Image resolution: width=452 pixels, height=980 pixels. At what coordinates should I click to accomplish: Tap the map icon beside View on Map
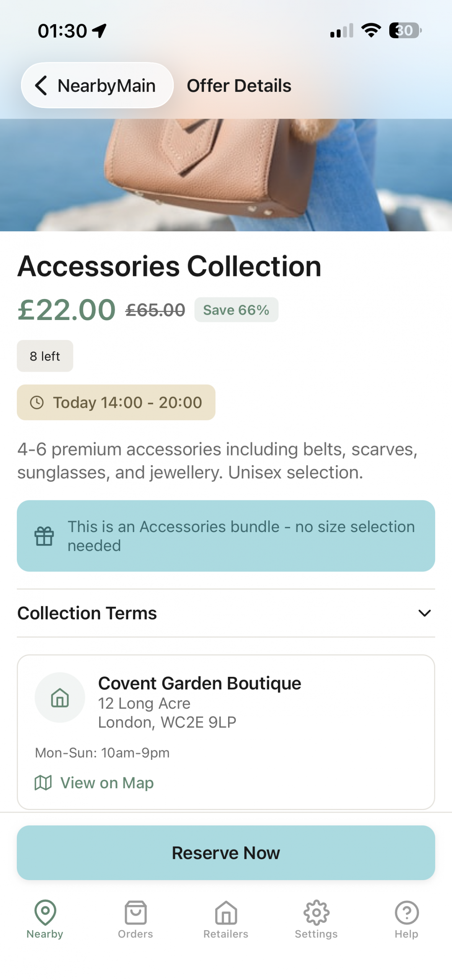pyautogui.click(x=43, y=783)
